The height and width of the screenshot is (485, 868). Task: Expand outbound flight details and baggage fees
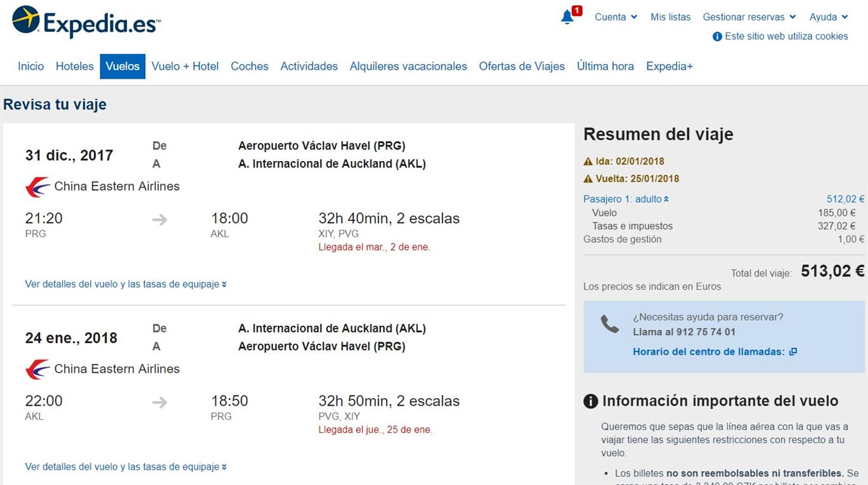coord(126,284)
